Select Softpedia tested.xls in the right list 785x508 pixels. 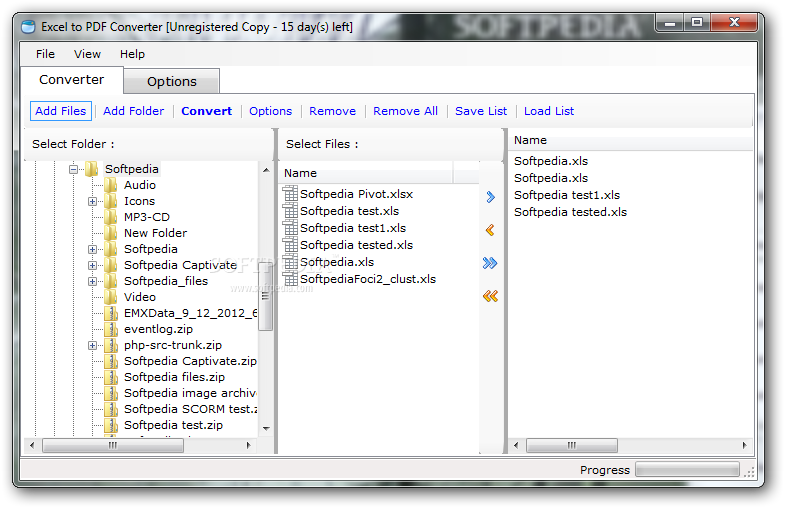pyautogui.click(x=570, y=212)
